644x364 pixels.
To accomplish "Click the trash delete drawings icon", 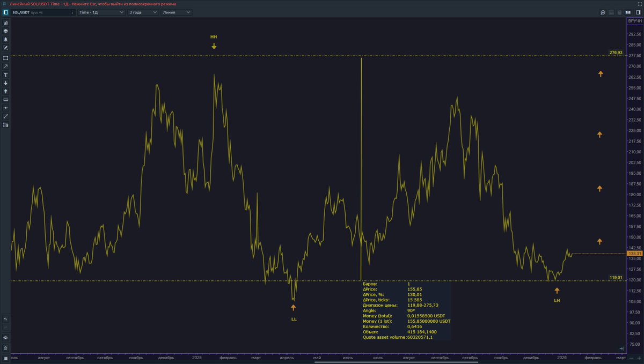I will click(5, 348).
